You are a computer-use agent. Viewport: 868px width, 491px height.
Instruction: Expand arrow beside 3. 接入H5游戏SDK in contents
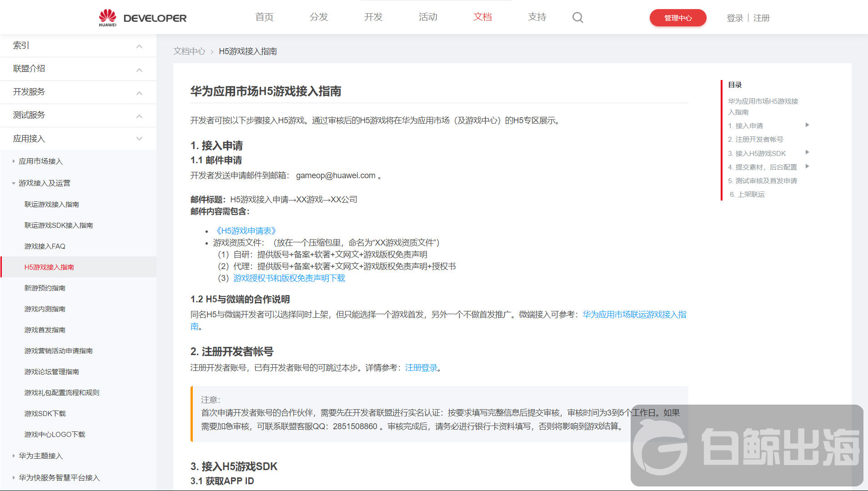point(807,152)
